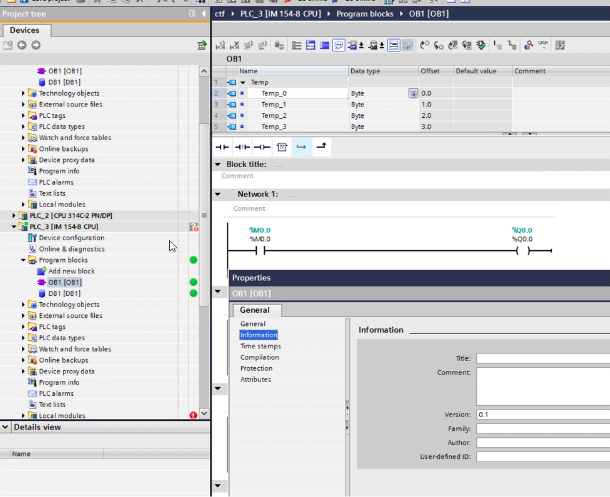Click the project tree view options icon
This screenshot has width=610, height=497.
click(x=202, y=45)
